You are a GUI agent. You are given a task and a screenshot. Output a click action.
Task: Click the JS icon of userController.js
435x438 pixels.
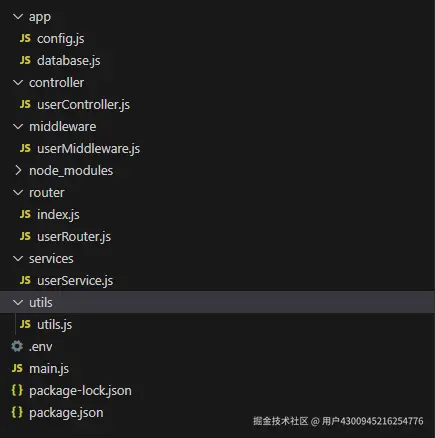click(x=25, y=104)
